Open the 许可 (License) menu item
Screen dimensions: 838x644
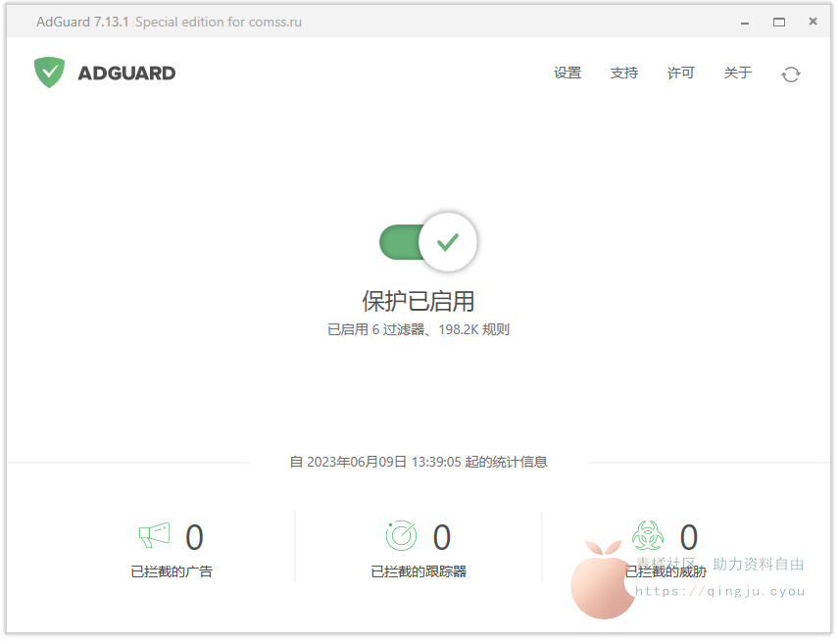pyautogui.click(x=681, y=74)
